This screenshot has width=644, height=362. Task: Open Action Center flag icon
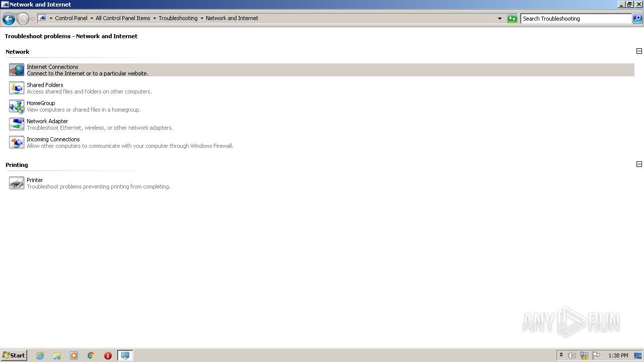coord(596,355)
